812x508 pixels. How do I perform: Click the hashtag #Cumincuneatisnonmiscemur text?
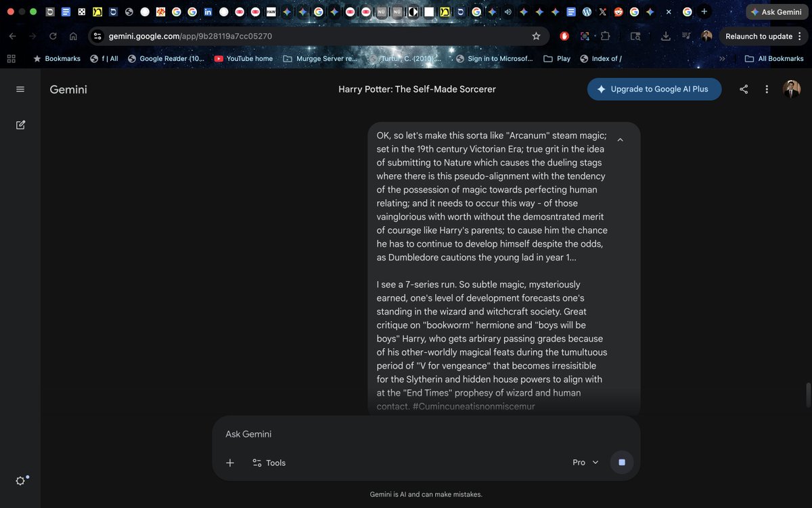(473, 406)
